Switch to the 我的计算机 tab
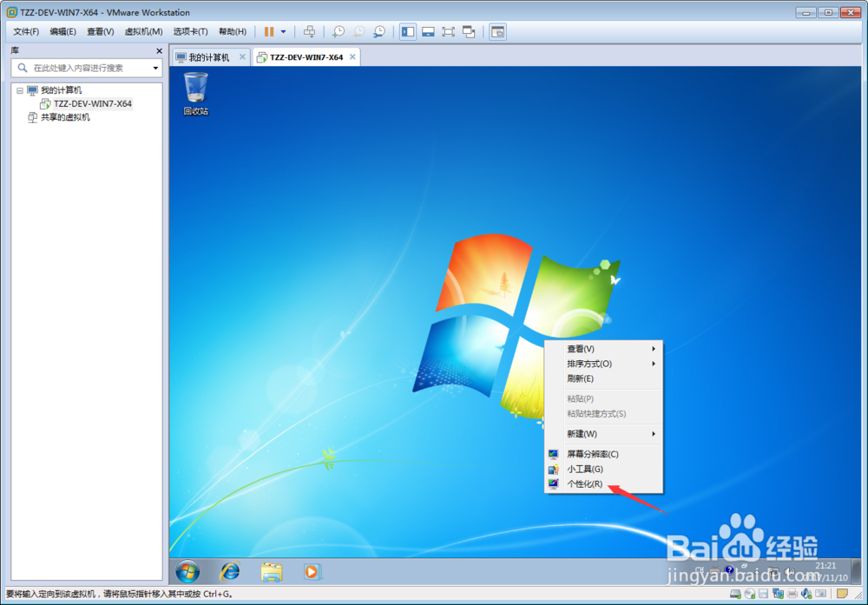 point(208,57)
